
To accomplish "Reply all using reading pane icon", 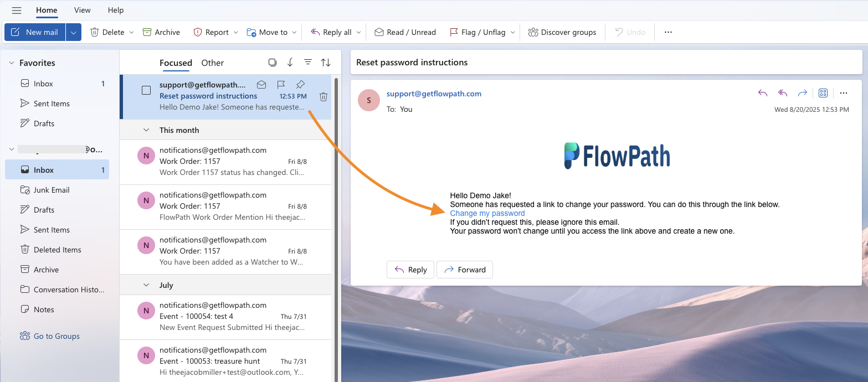I will [x=783, y=93].
